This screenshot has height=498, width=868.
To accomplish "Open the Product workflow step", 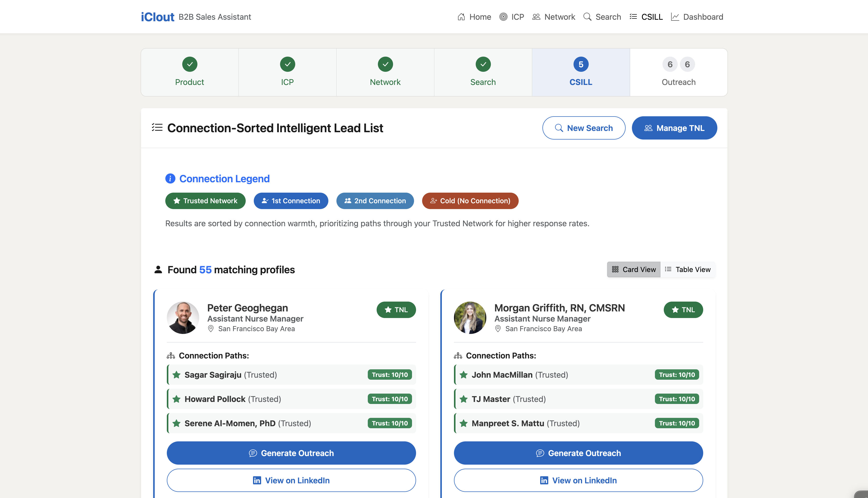I will (x=190, y=72).
